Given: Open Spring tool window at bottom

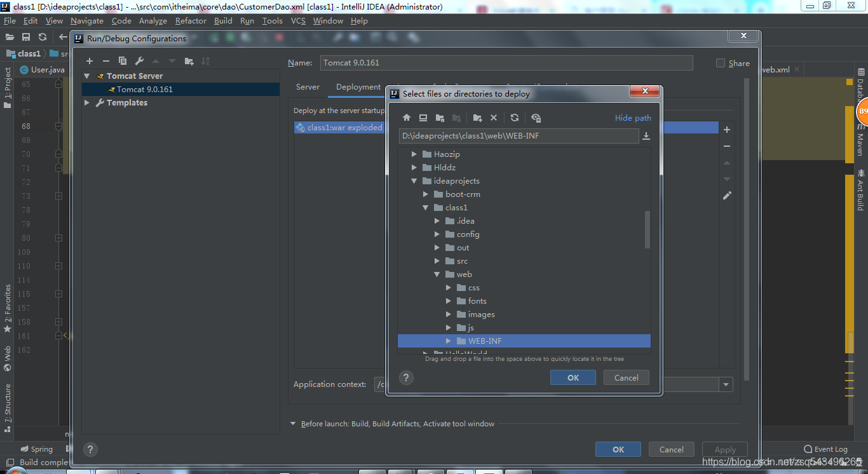Looking at the screenshot, I should point(36,449).
